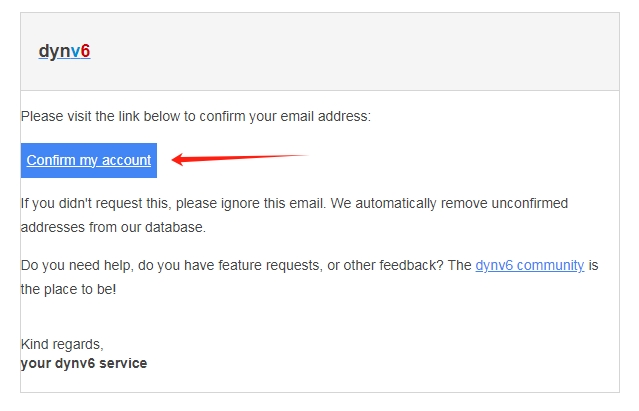This screenshot has height=411, width=639.
Task: Click the bold "your dynv6 service" signature
Action: pyautogui.click(x=84, y=363)
